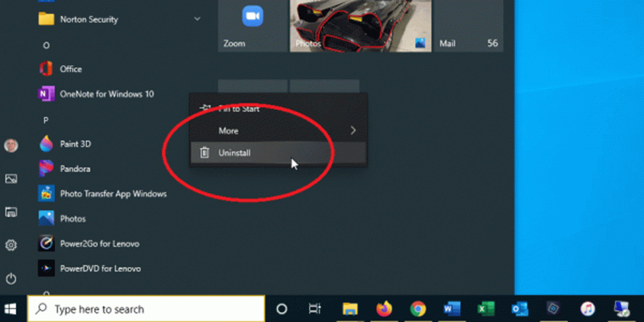Expand the More submenu arrow
The height and width of the screenshot is (322, 644).
[353, 131]
